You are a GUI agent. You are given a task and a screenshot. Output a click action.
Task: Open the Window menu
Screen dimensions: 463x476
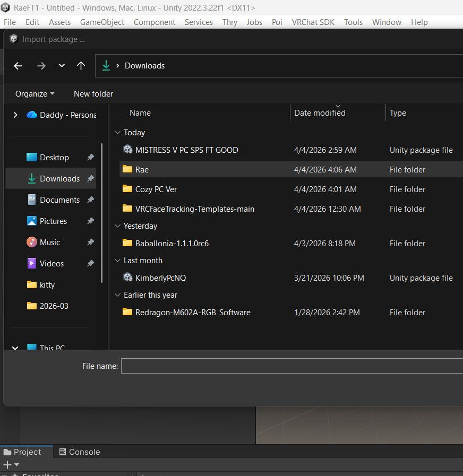coord(387,22)
